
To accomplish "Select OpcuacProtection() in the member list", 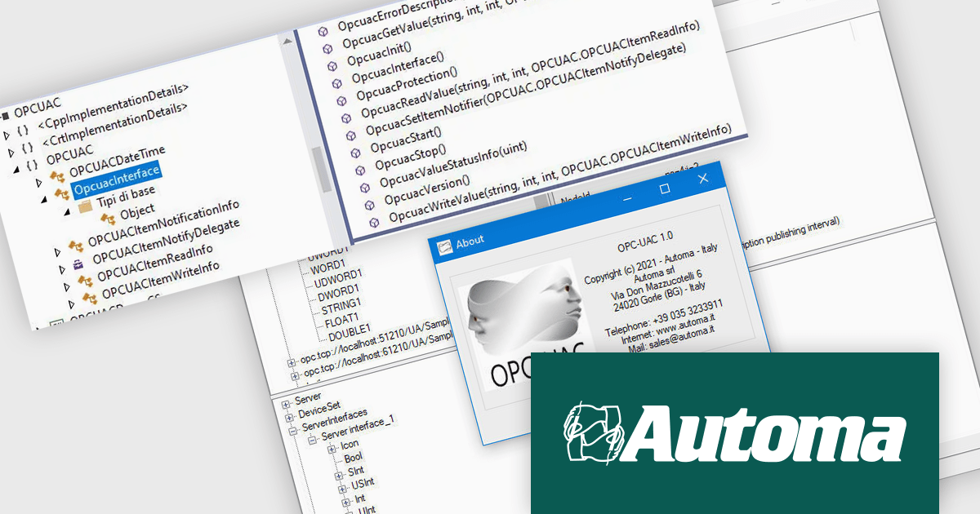I will 408,85.
